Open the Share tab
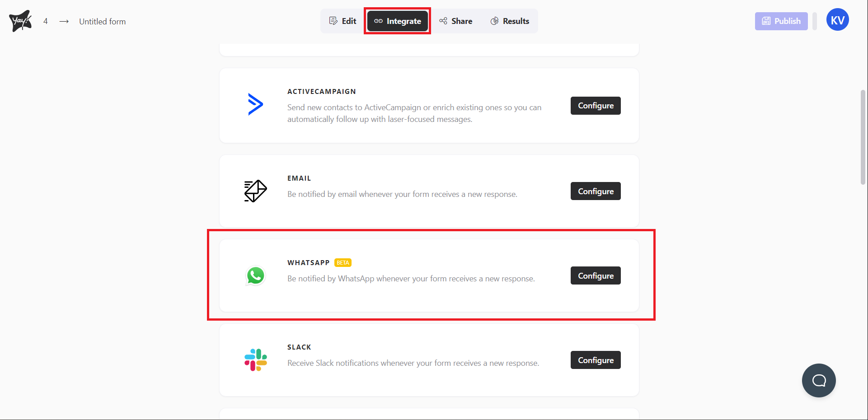This screenshot has width=868, height=420. click(456, 21)
